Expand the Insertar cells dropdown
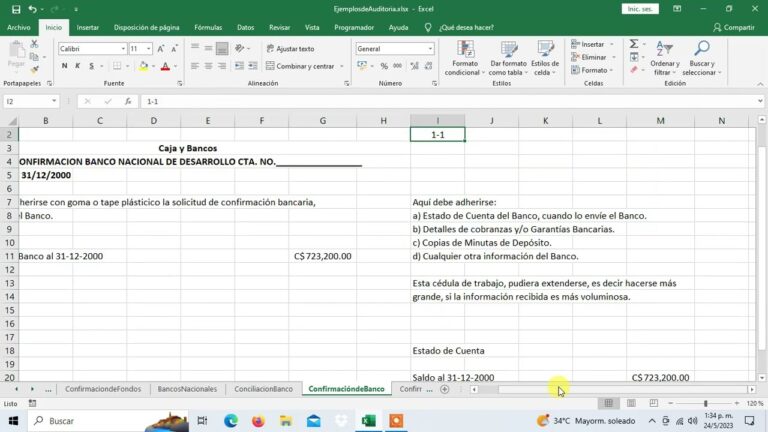This screenshot has width=768, height=432. 612,44
